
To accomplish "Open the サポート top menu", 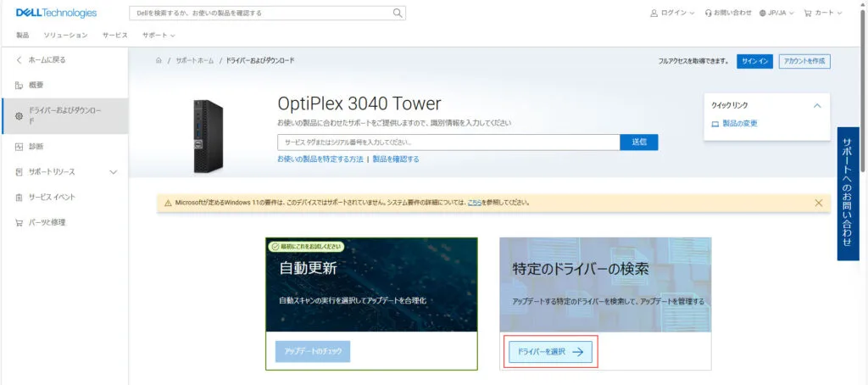I will tap(159, 35).
